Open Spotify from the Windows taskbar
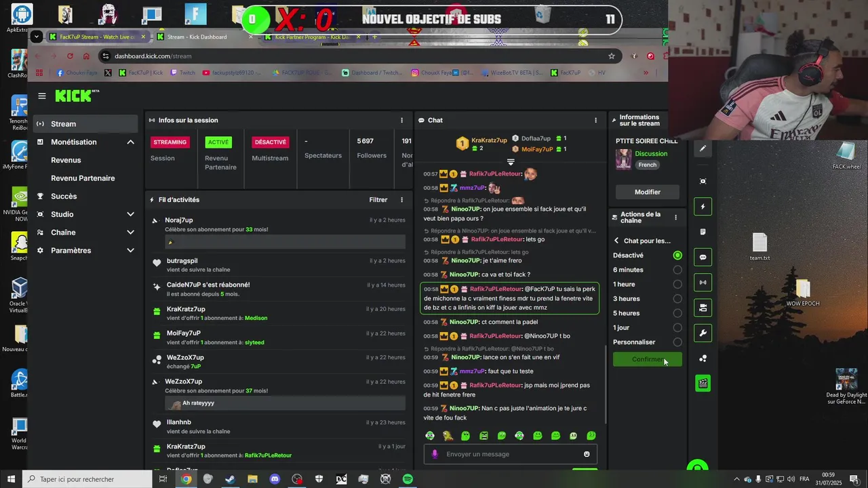This screenshot has width=868, height=488. tap(408, 479)
